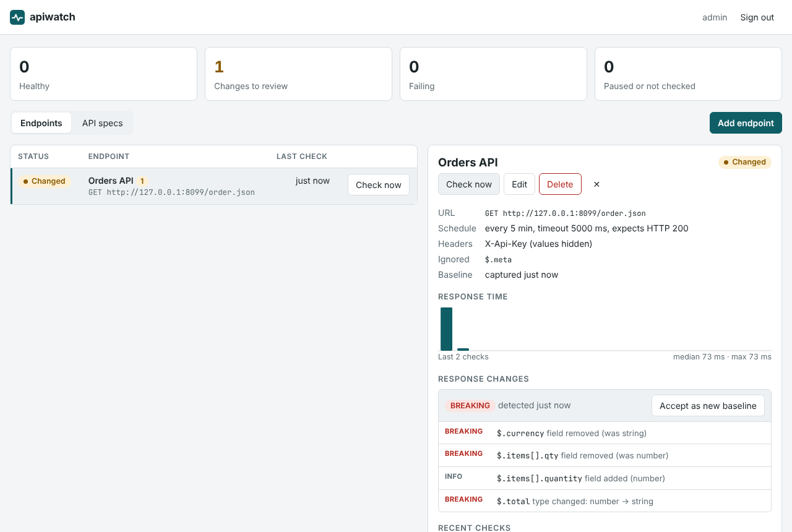Click the Last 2 checks label
792x532 pixels.
(x=463, y=357)
